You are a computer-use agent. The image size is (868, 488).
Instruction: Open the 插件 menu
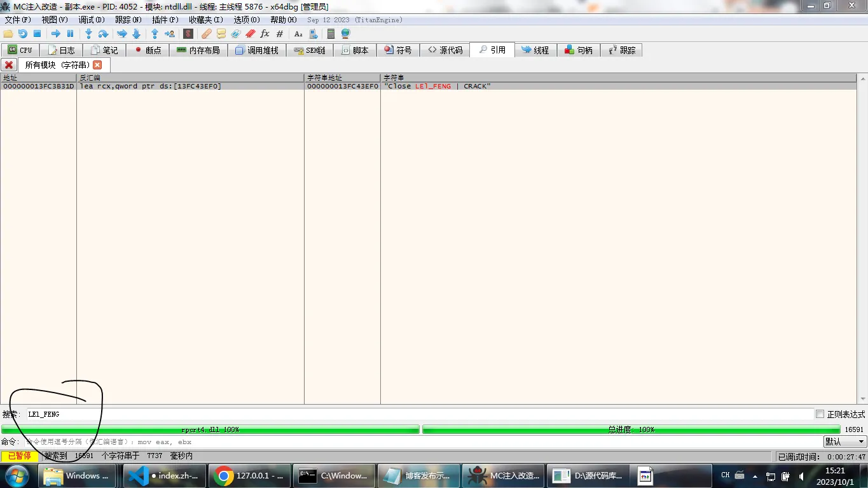(x=165, y=20)
